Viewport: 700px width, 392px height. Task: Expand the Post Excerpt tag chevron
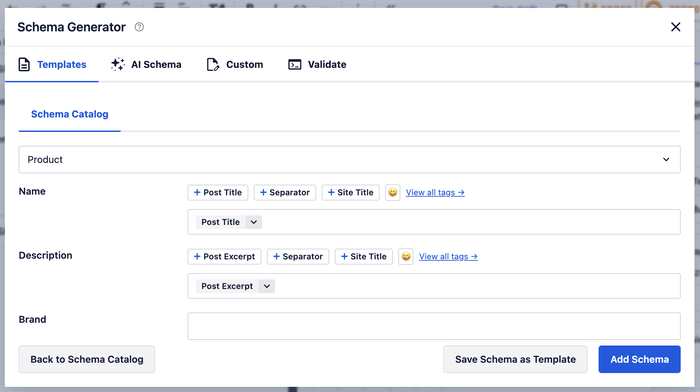click(267, 286)
